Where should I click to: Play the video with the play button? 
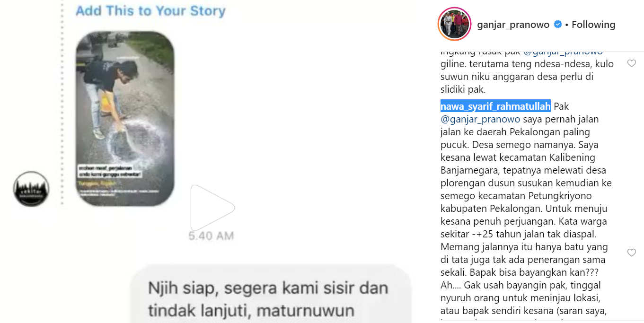coord(212,208)
